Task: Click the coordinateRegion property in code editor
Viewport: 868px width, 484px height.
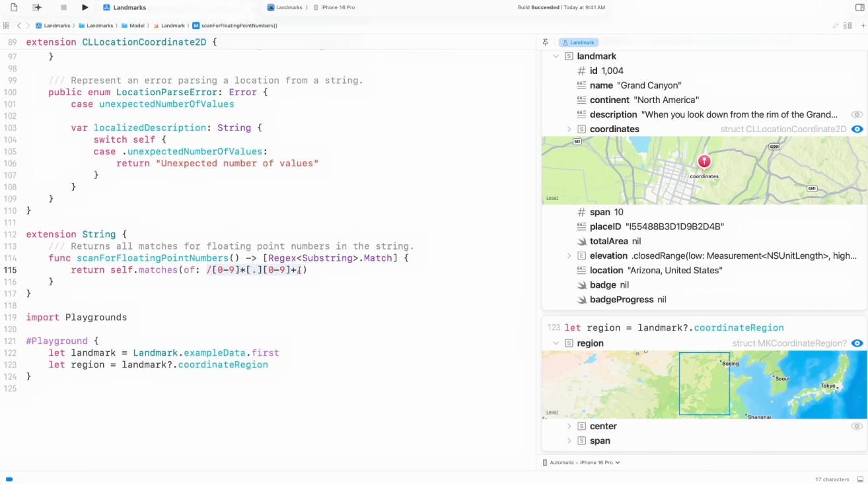Action: point(223,365)
